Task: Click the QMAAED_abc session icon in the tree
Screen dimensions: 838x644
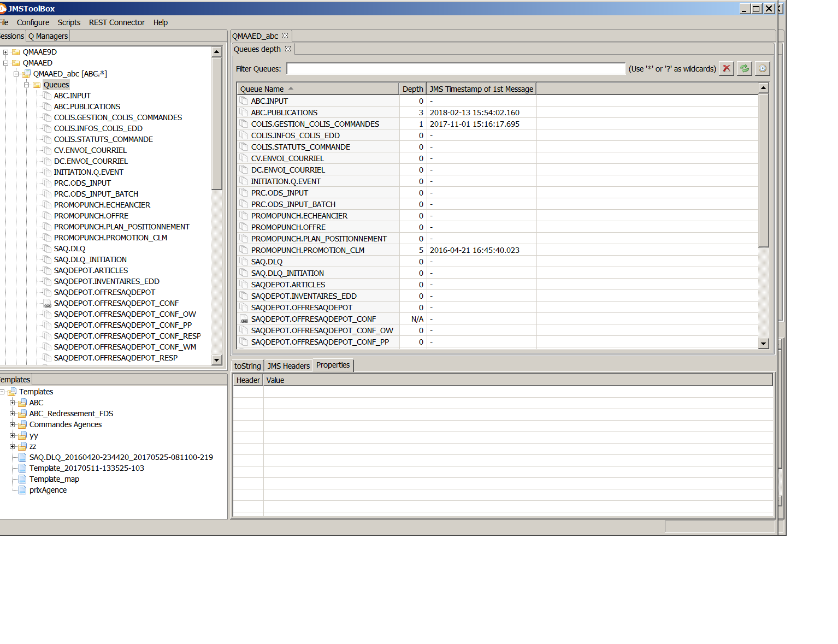Action: pos(26,74)
